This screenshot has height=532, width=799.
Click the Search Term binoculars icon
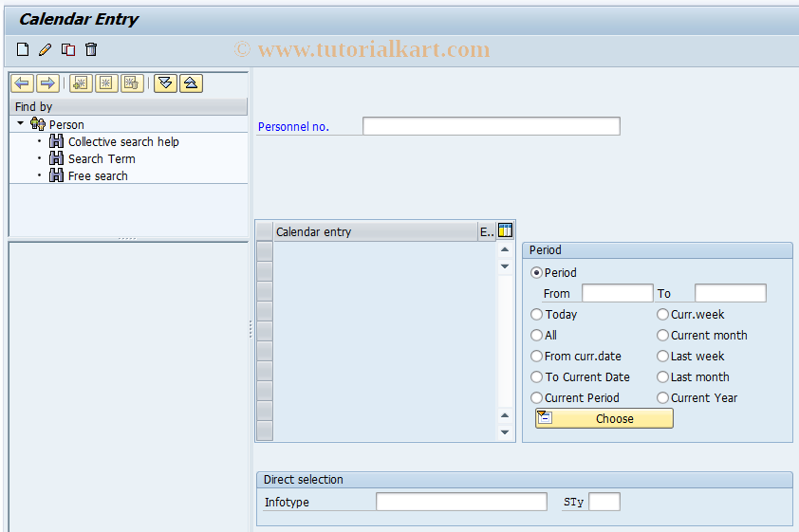coord(56,158)
